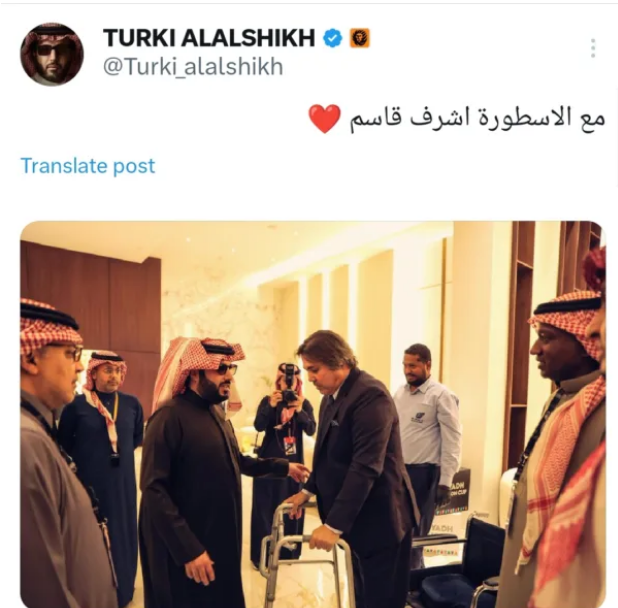The height and width of the screenshot is (608, 618).
Task: Click the Translate post link
Action: (87, 166)
